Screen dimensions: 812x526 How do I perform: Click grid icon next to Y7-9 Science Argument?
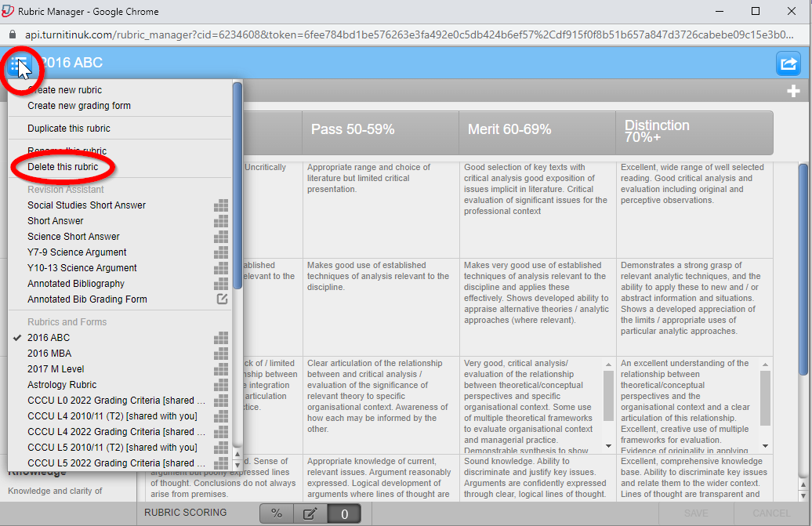coord(221,252)
